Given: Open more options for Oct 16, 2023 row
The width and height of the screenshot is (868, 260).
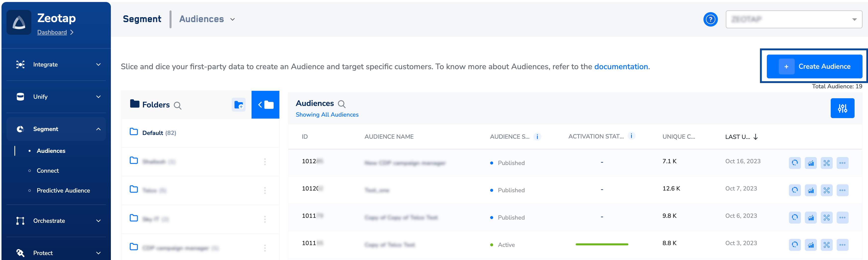Looking at the screenshot, I should [842, 163].
